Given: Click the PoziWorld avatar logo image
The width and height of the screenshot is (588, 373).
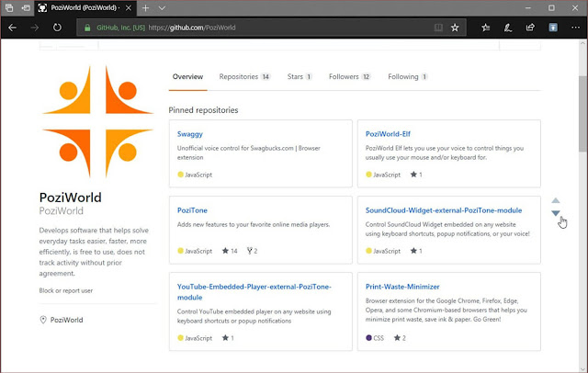Looking at the screenshot, I should click(x=97, y=121).
